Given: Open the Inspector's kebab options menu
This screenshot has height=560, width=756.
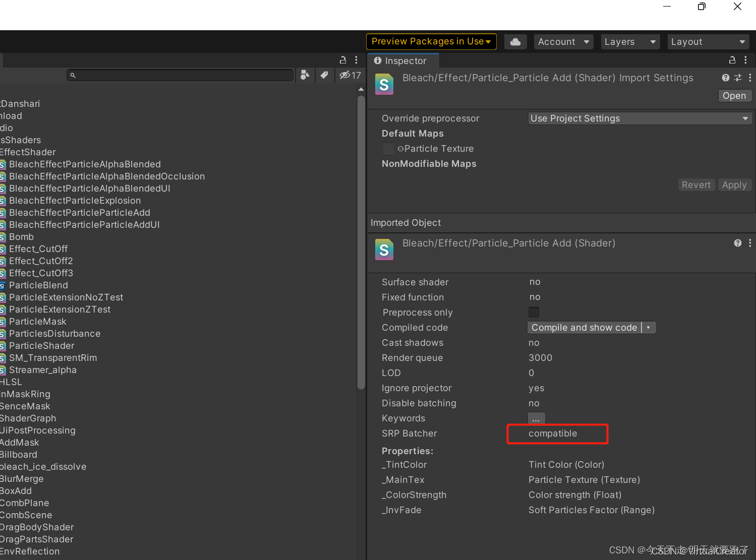Looking at the screenshot, I should click(x=746, y=59).
